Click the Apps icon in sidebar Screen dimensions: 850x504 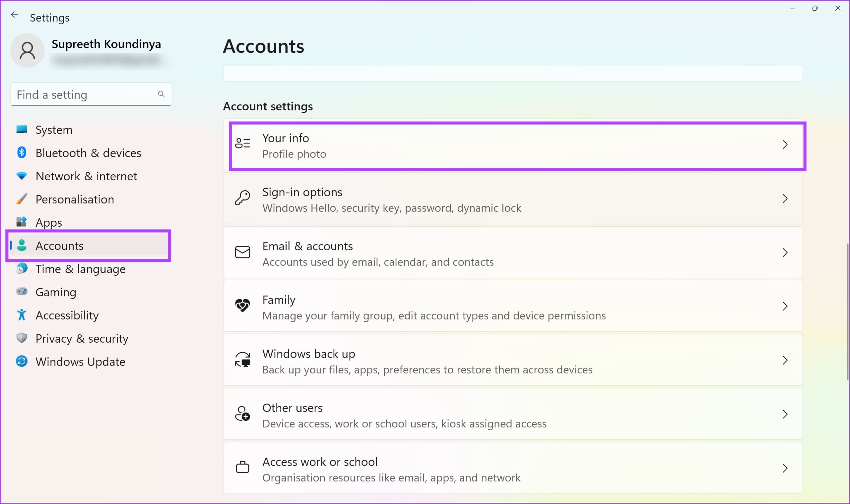point(22,222)
